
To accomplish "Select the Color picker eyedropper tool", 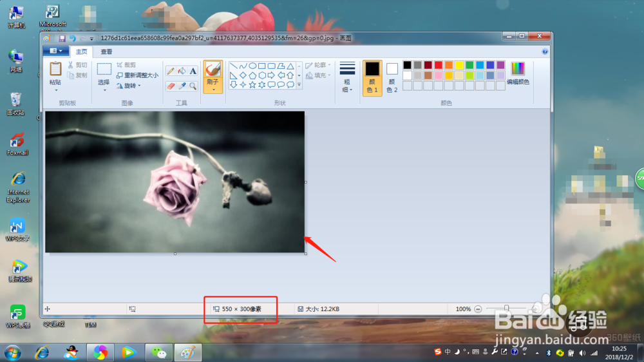I will (182, 86).
